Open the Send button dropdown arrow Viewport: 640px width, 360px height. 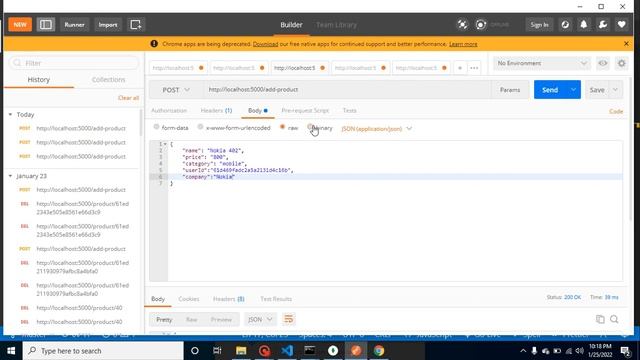point(573,90)
